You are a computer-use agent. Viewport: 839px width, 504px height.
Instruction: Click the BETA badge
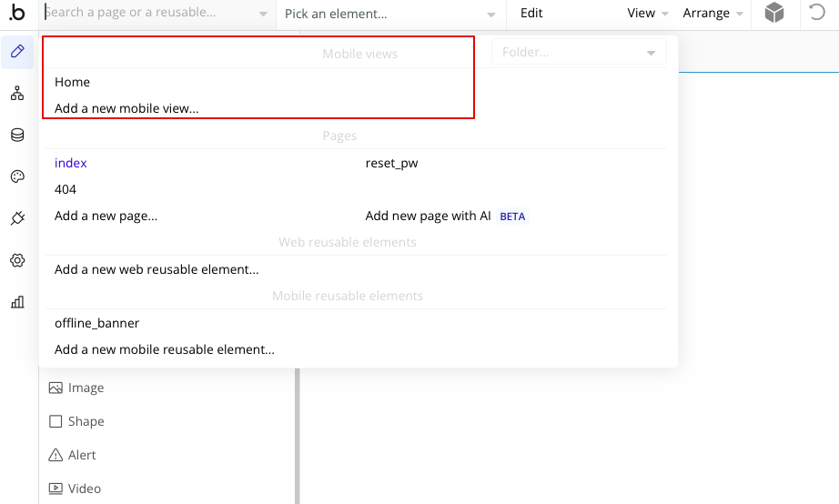(512, 217)
